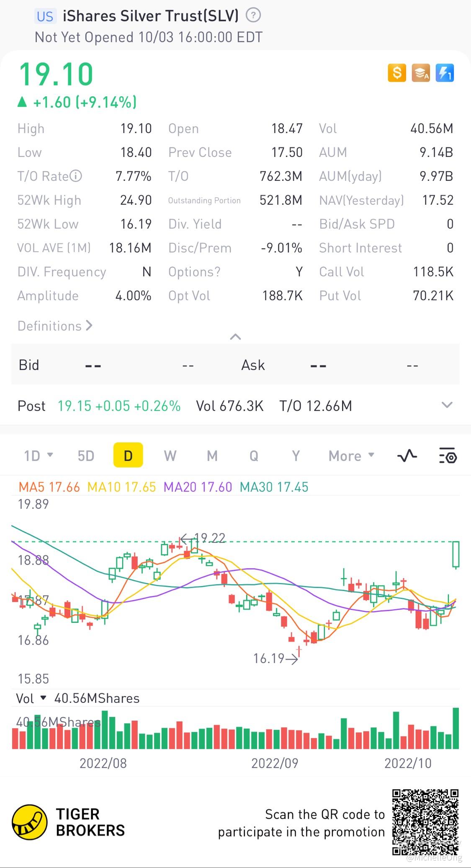Tap the brown stacked layers badge icon
This screenshot has width=471, height=868.
(x=421, y=73)
